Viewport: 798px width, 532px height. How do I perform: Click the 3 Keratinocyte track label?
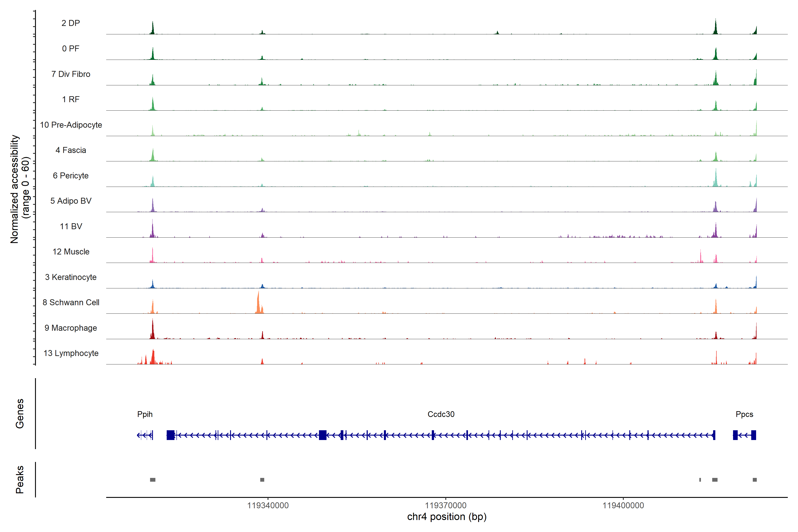coord(71,277)
